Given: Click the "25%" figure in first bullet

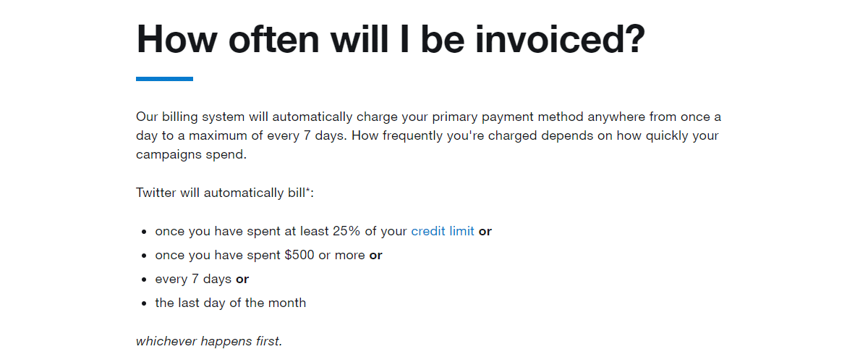Looking at the screenshot, I should click(344, 232).
